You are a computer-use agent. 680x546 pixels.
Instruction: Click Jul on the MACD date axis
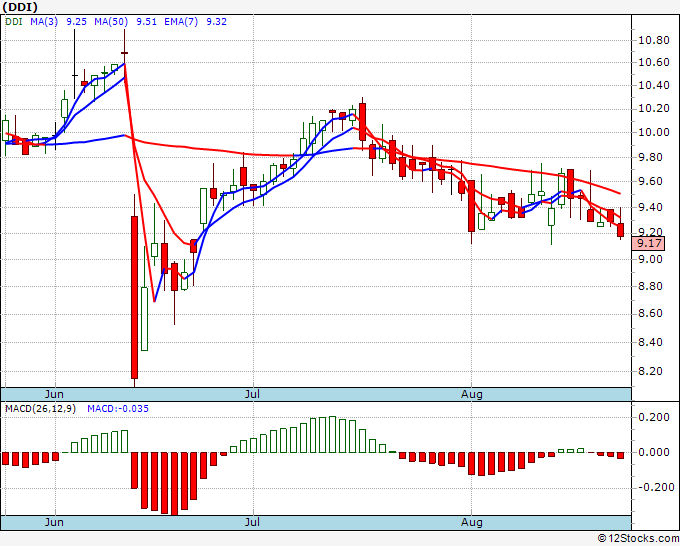tap(252, 522)
